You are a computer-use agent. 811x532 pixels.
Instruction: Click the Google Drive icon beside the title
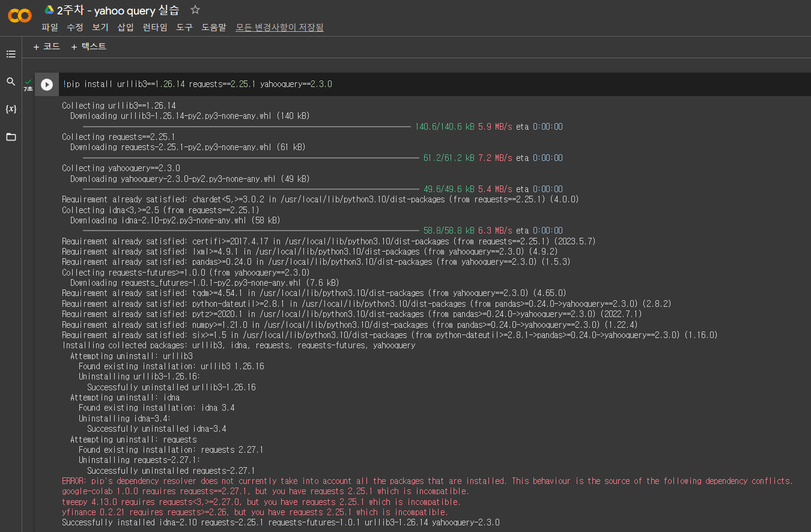pos(49,10)
